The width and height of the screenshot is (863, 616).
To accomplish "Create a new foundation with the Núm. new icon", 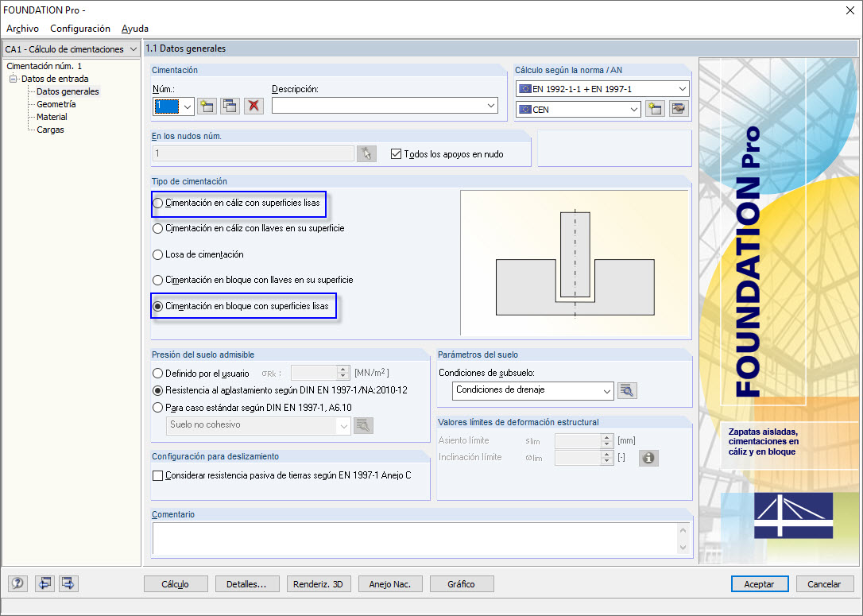I will click(x=207, y=107).
